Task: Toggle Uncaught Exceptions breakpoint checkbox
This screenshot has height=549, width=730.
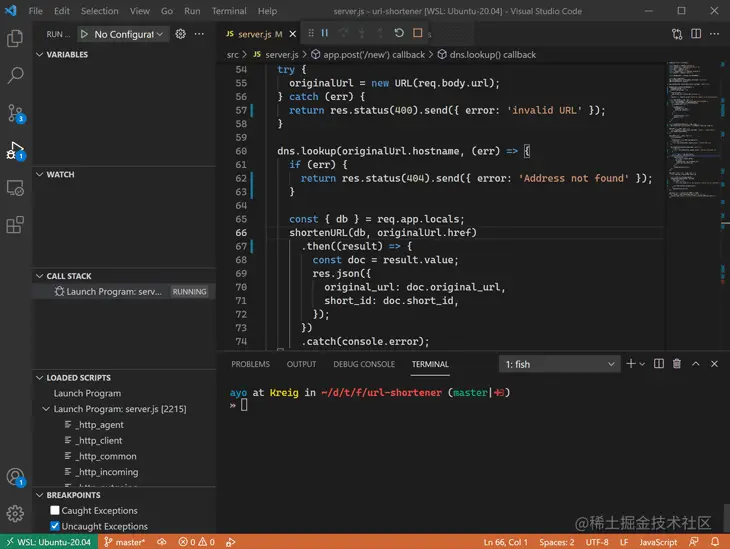Action: [x=55, y=526]
